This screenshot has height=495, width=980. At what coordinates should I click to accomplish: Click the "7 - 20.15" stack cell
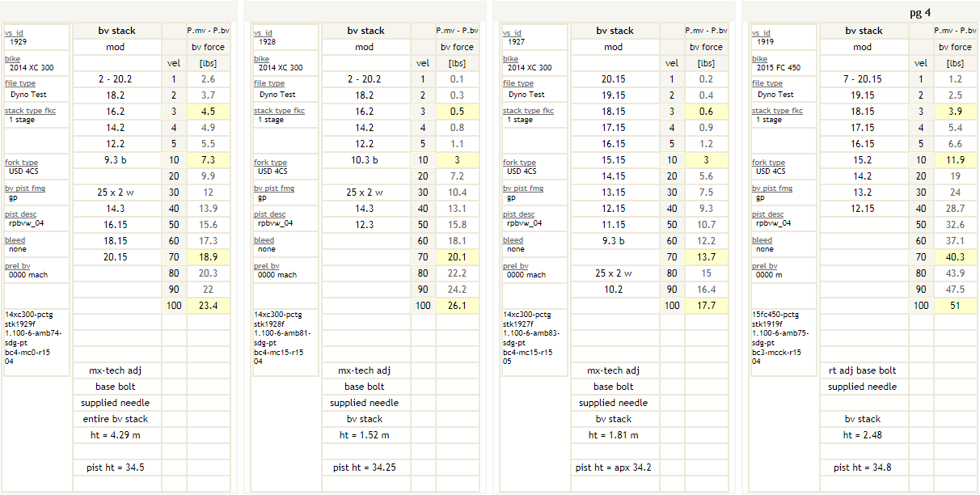pos(863,79)
